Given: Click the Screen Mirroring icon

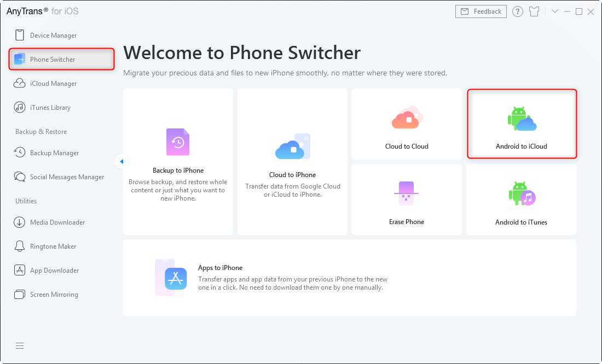Looking at the screenshot, I should tap(20, 294).
